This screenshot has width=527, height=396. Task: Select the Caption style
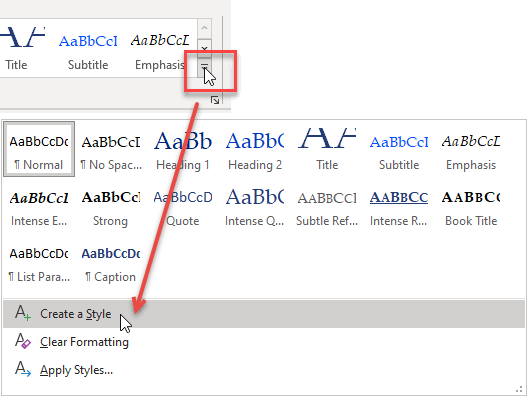(x=111, y=262)
